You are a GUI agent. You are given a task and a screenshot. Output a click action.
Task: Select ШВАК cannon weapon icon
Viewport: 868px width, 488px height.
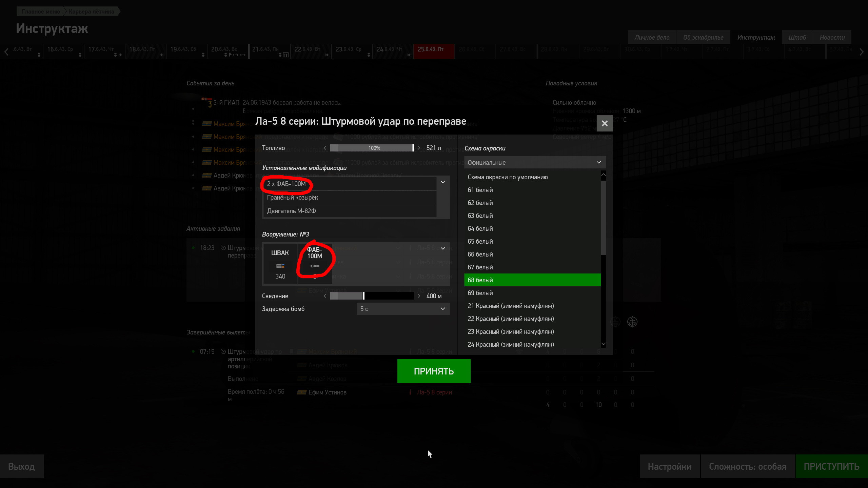[280, 264]
